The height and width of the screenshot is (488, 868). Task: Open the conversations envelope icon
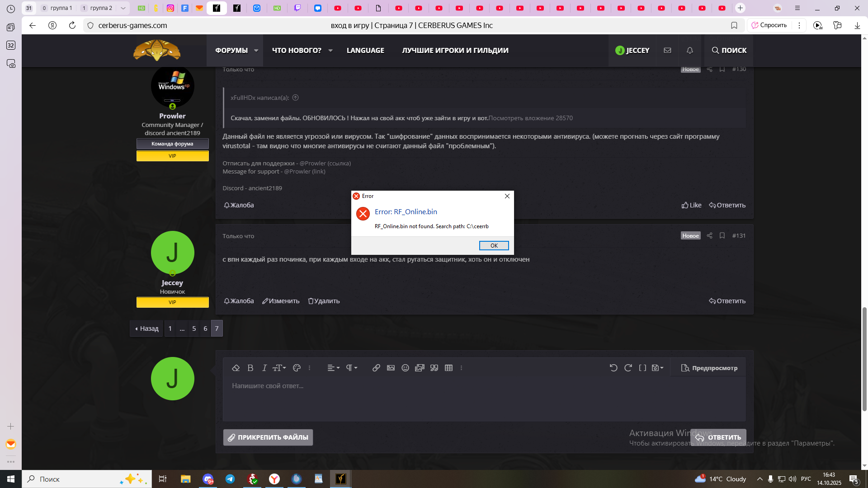[667, 50]
